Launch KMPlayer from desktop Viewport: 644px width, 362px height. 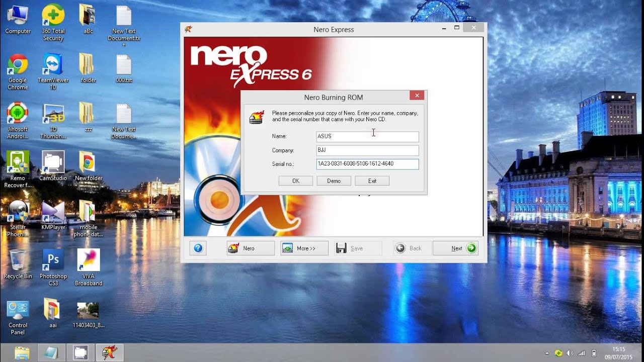click(x=53, y=215)
